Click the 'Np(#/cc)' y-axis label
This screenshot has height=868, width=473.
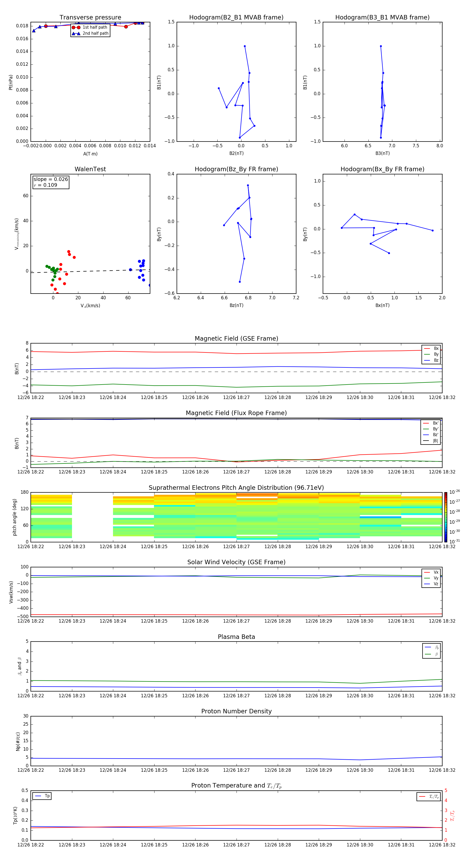point(18,741)
